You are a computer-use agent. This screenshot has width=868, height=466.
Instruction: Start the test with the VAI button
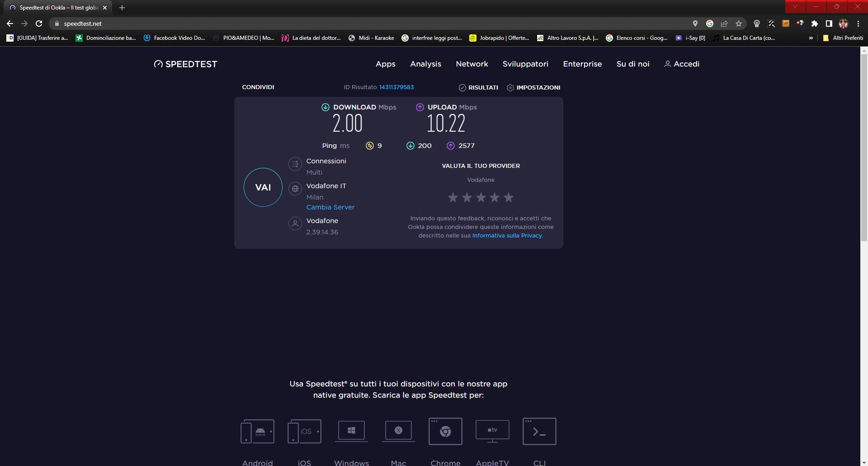pyautogui.click(x=263, y=187)
